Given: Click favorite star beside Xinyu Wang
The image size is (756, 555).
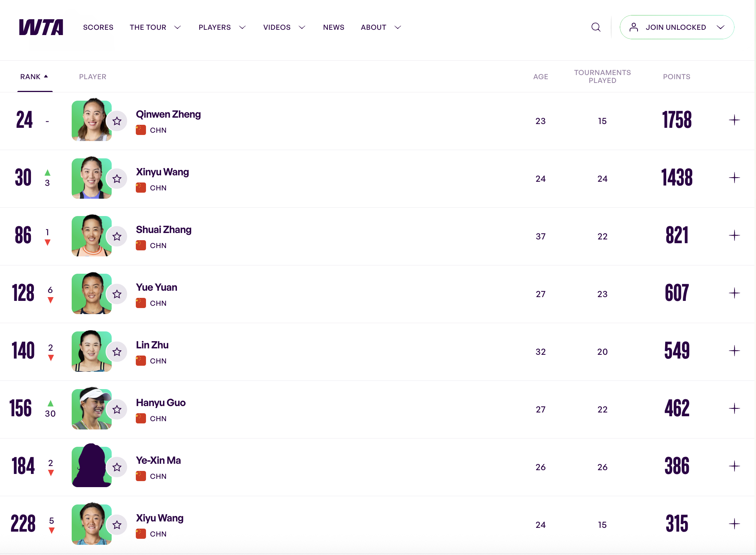Looking at the screenshot, I should pyautogui.click(x=117, y=179).
